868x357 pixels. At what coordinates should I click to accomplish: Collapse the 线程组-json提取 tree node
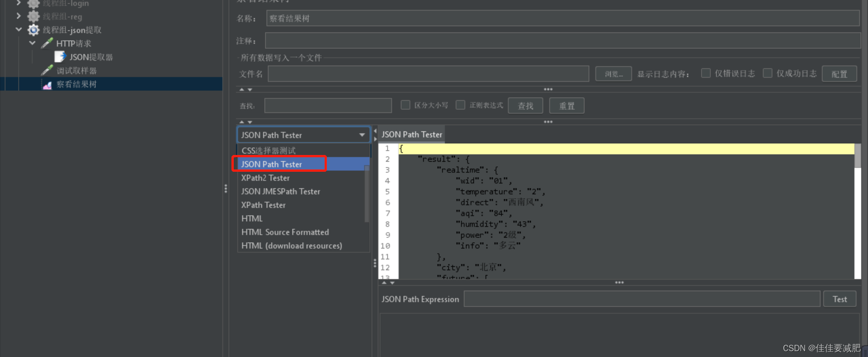19,30
